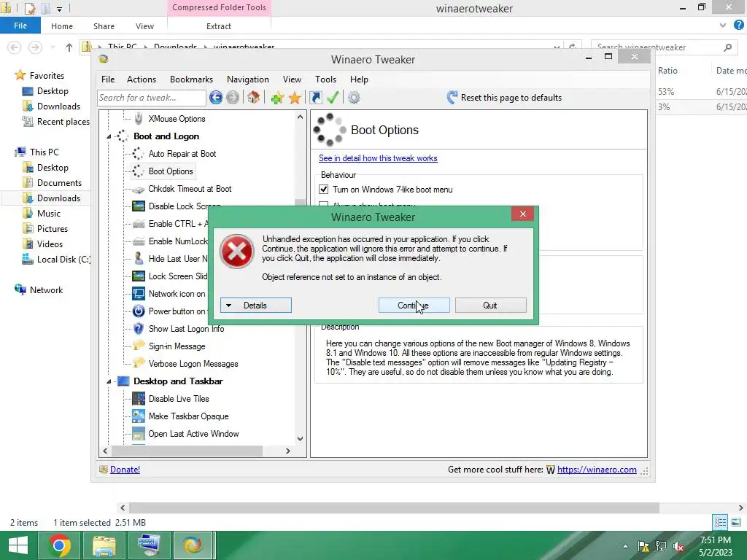Screen dimensions: 747x560
Task: Open bookmarks with the gold star icon
Action: 295,98
